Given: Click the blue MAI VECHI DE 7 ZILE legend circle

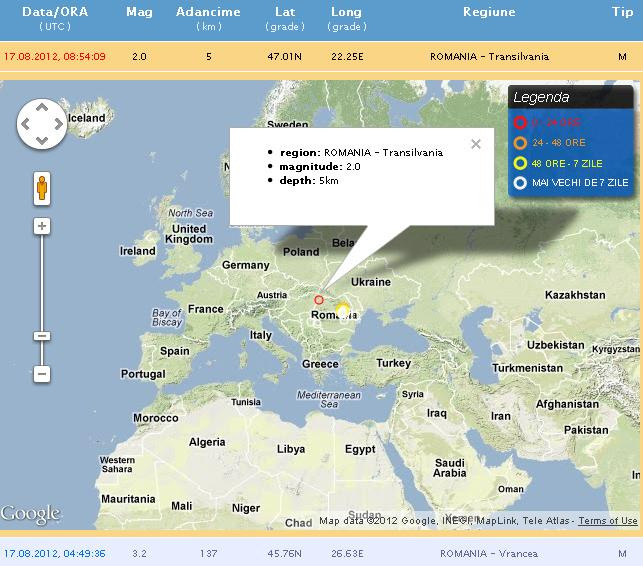Looking at the screenshot, I should pos(520,183).
